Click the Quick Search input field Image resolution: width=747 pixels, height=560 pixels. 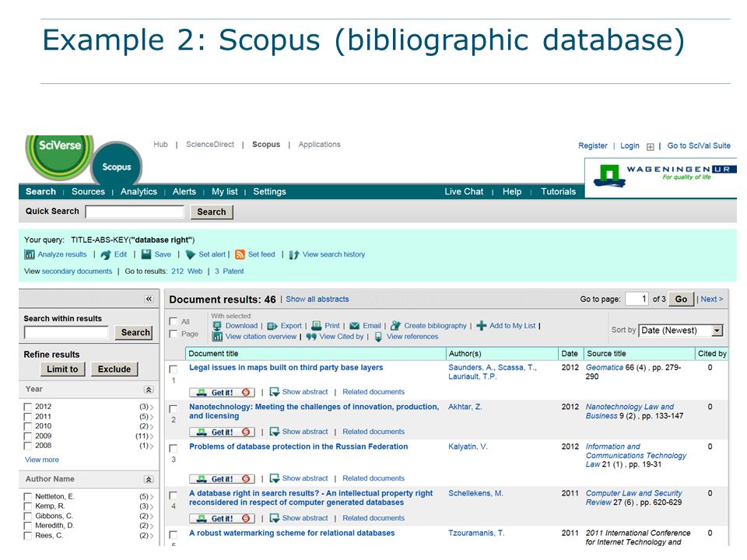(x=135, y=212)
